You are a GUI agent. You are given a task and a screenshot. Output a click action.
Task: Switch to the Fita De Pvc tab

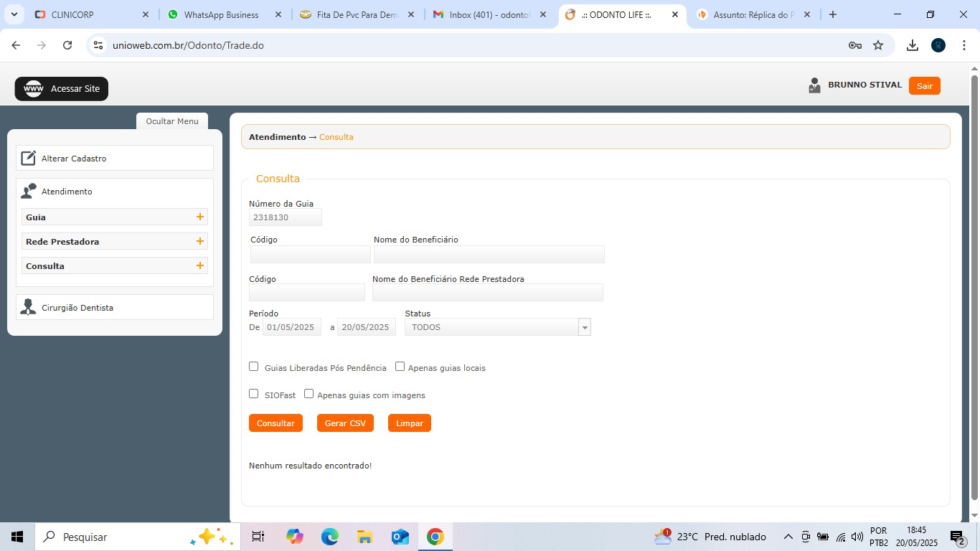coord(357,14)
